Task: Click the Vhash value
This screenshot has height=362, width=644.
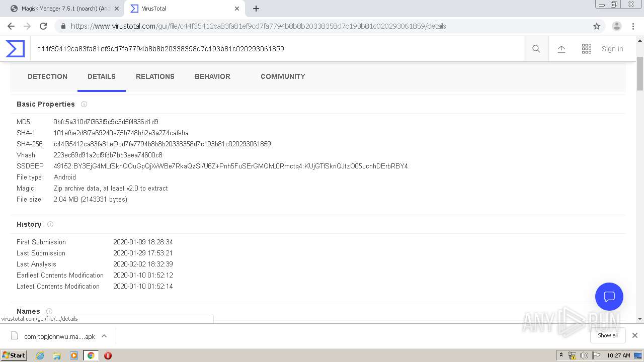Action: (108, 155)
